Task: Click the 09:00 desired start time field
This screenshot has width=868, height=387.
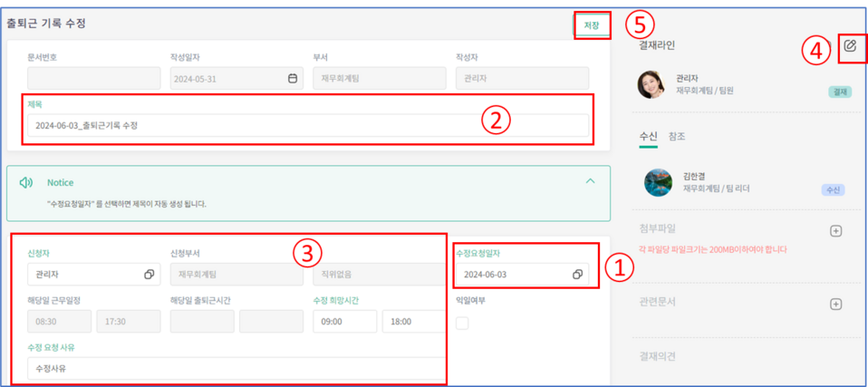Action: pyautogui.click(x=344, y=321)
